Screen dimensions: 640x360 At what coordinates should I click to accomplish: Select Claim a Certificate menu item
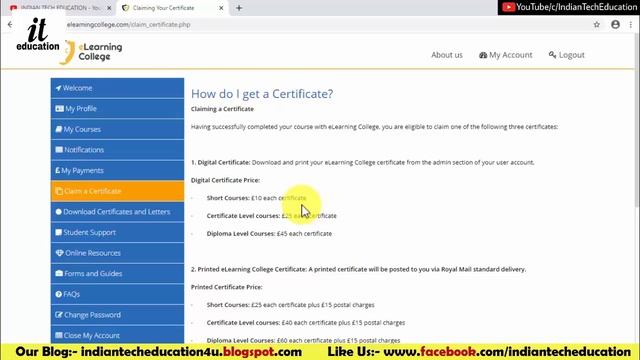pyautogui.click(x=117, y=191)
